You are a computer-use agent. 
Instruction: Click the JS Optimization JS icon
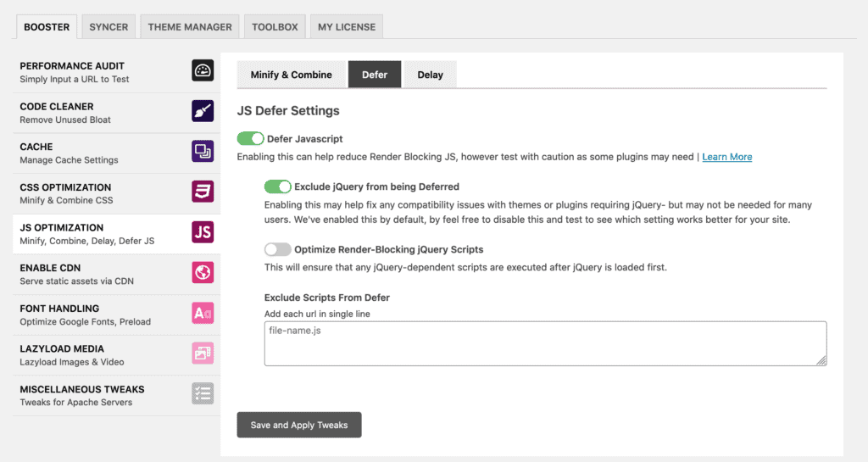pos(203,231)
